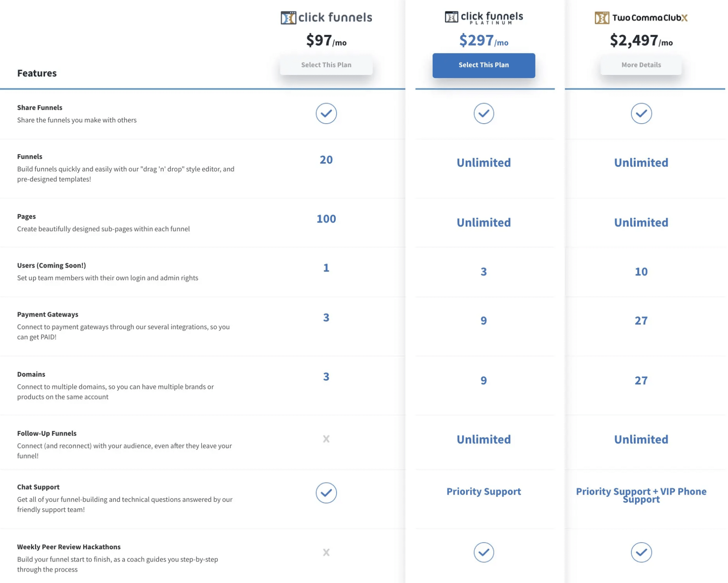This screenshot has width=728, height=583.
Task: Click Unlimited Pages in Two Comma Club column
Action: [x=641, y=223]
